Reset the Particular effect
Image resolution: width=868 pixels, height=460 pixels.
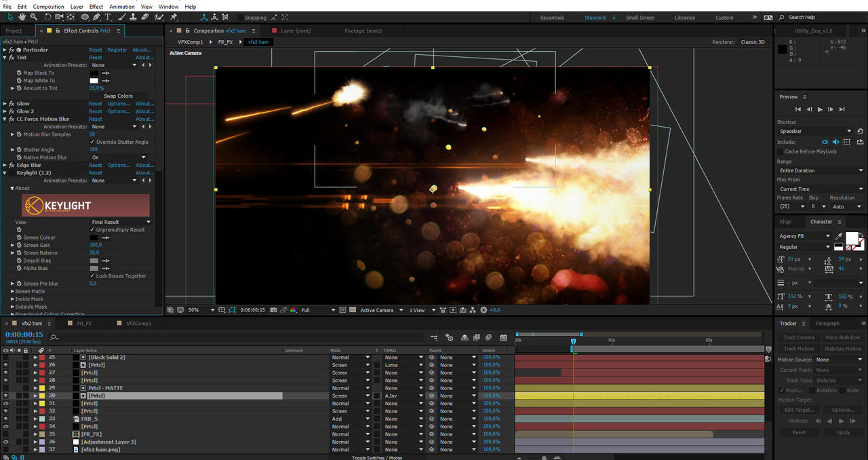coord(96,50)
